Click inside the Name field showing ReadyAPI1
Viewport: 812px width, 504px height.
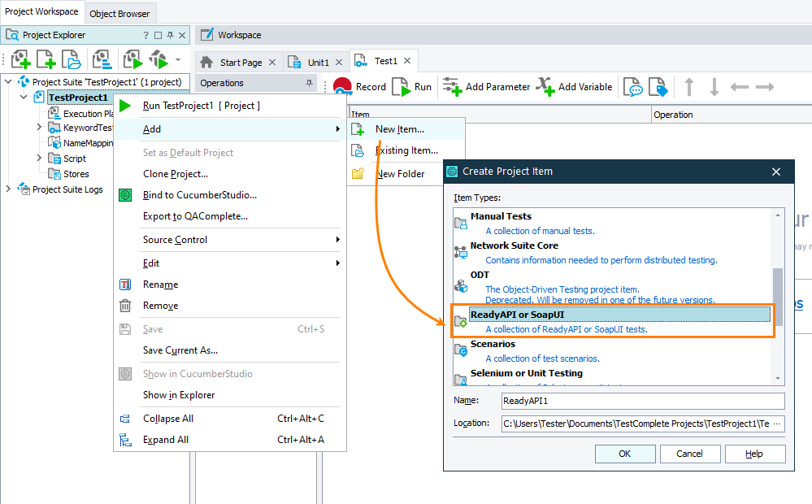[x=642, y=401]
